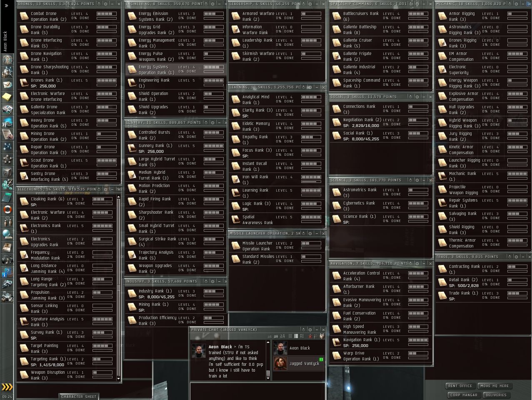Expand the sidebar with the top double chevron
The image size is (532, 400).
coord(6,5)
